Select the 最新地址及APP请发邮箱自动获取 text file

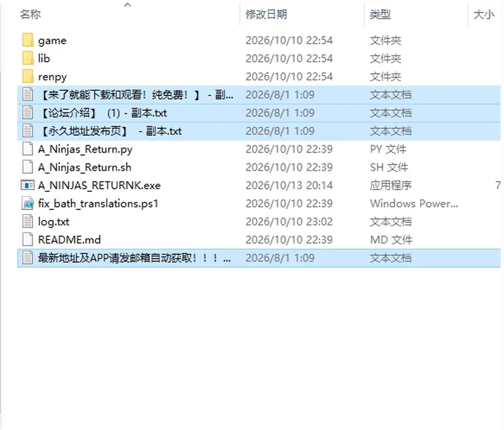259,258
